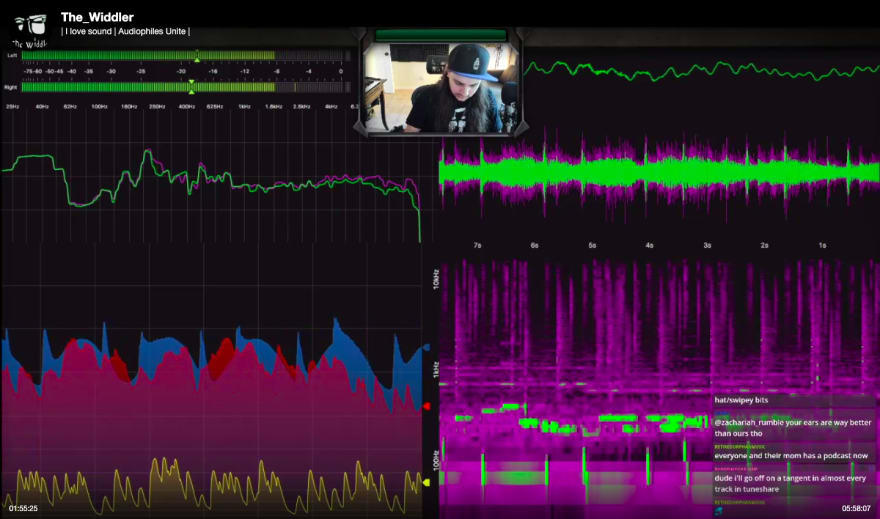Click the blue emote at the chat bottom
Screen dimensions: 880x519
(718, 511)
